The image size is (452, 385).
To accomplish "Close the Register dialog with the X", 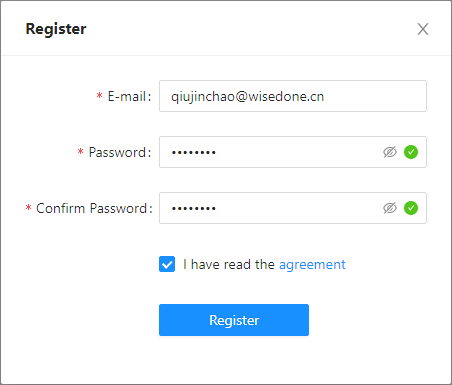I will pos(423,29).
